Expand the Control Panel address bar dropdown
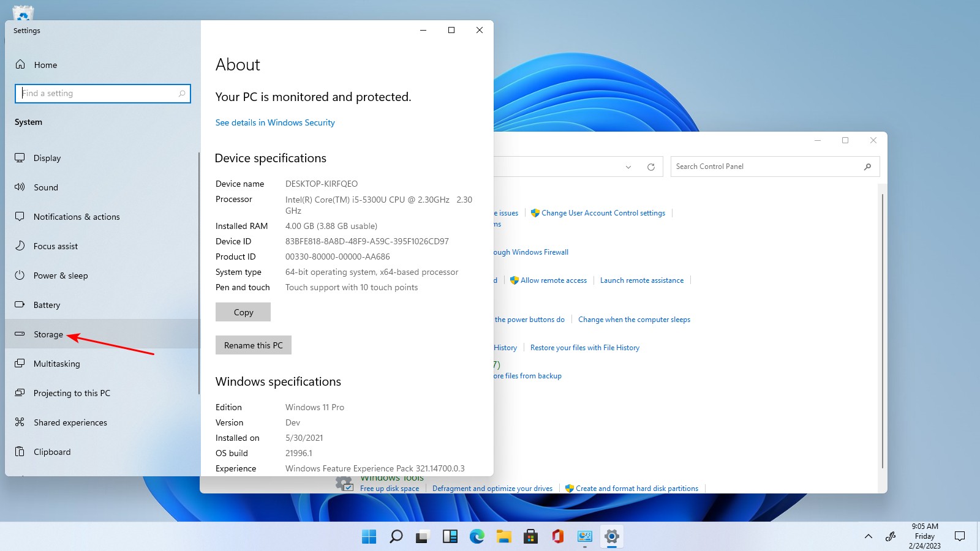 [x=628, y=167]
